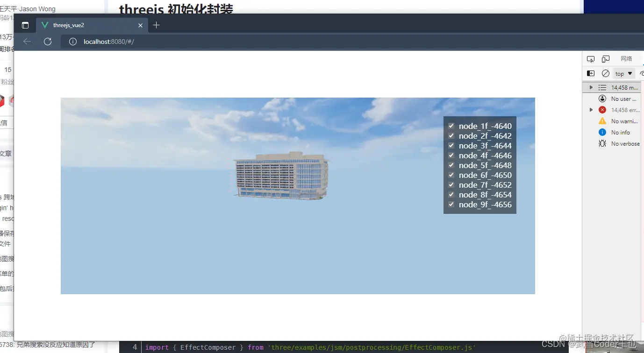The width and height of the screenshot is (644, 353).
Task: Uncheck the node_1f_-4640 checkbox
Action: pos(451,126)
